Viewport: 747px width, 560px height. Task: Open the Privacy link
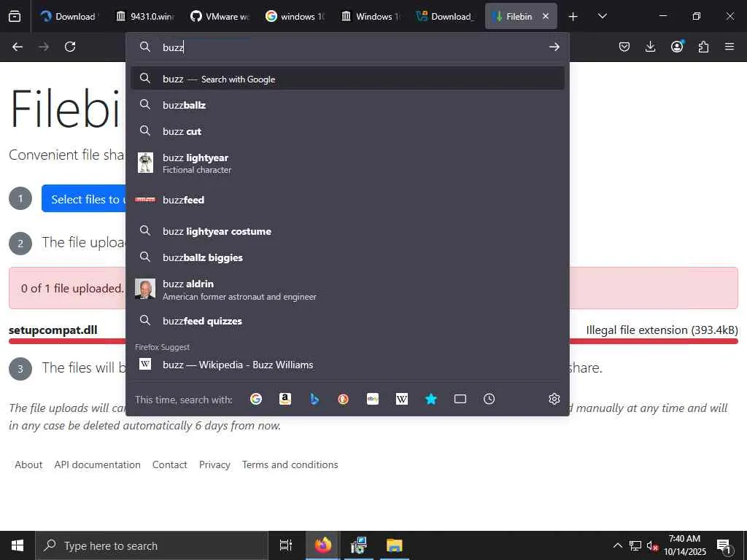click(x=214, y=464)
